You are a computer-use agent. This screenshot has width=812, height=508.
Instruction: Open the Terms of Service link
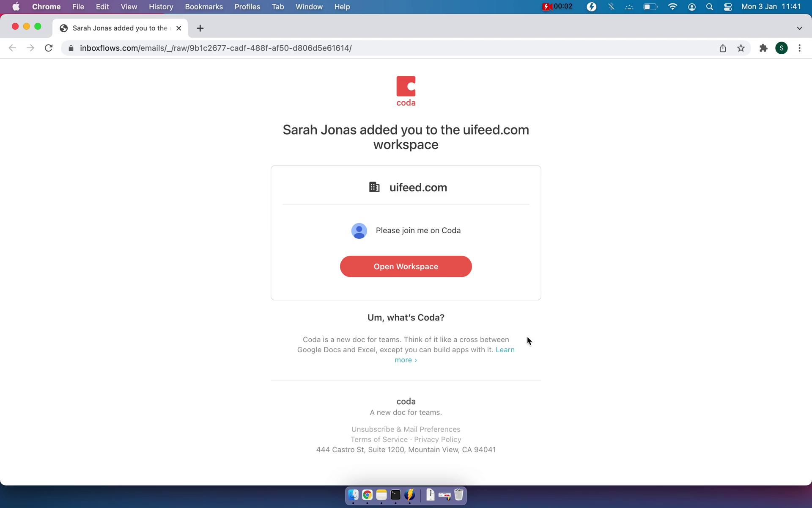[379, 439]
